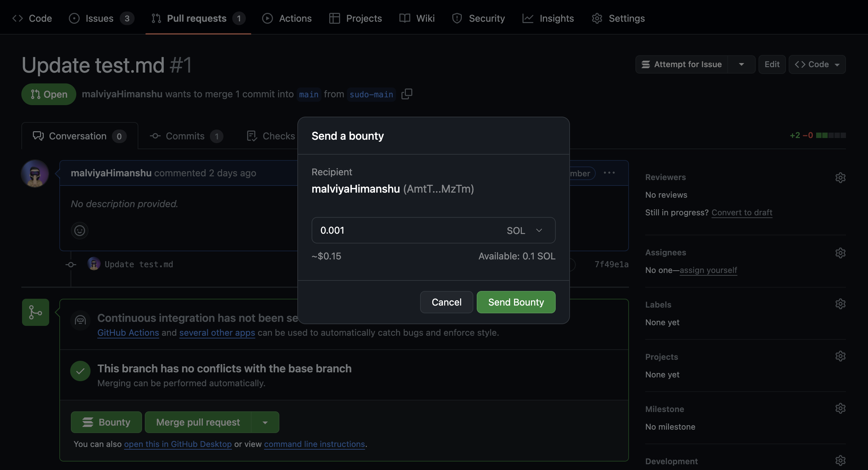Viewport: 868px width, 470px height.
Task: Open the Milestone gear settings
Action: 840,408
